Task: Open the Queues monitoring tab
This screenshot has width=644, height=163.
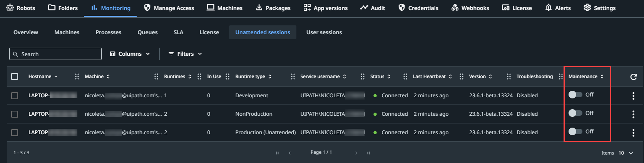Action: click(147, 32)
